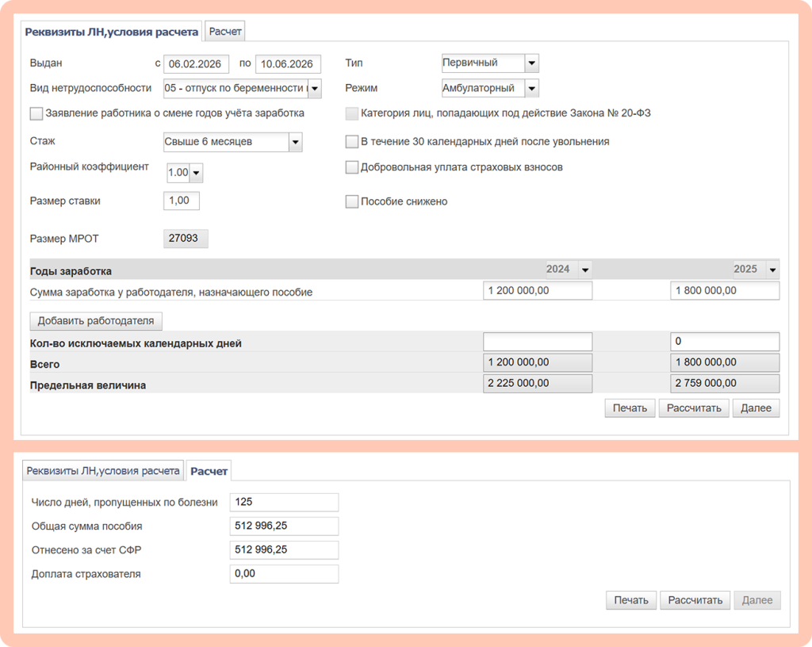Open Районный коэффициент dropdown
The width and height of the screenshot is (812, 647).
(x=196, y=173)
